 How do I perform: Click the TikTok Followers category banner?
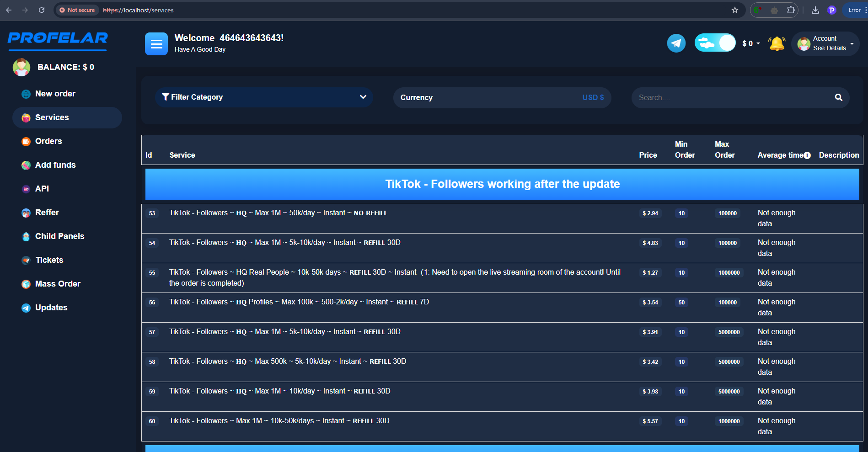point(502,184)
